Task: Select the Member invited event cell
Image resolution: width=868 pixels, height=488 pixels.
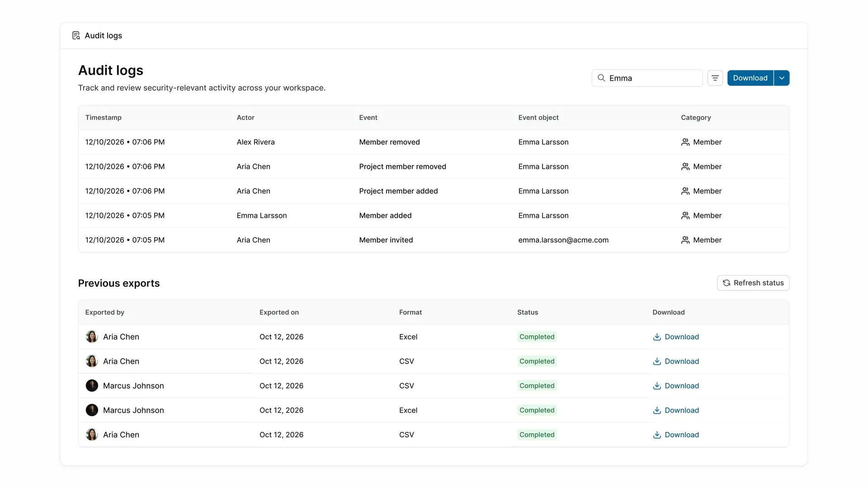Action: 386,240
